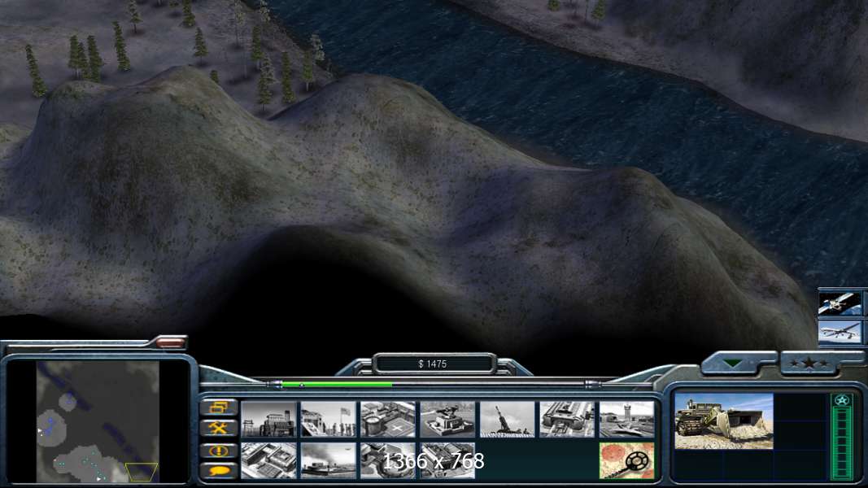This screenshot has height=488, width=868.
Task: Activate the Spy Satellite power shortcut
Action: 840,303
